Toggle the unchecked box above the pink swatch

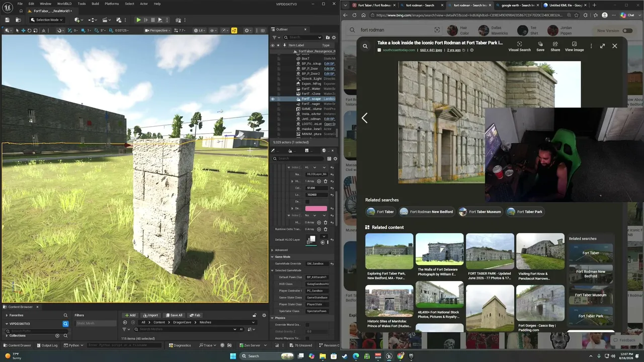(307, 202)
